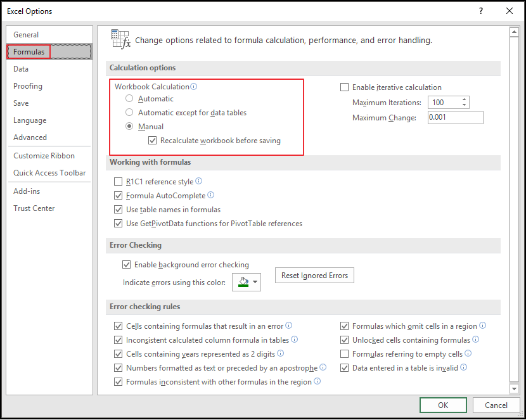The image size is (526, 420).
Task: Click the Help question mark icon
Action: click(x=481, y=11)
